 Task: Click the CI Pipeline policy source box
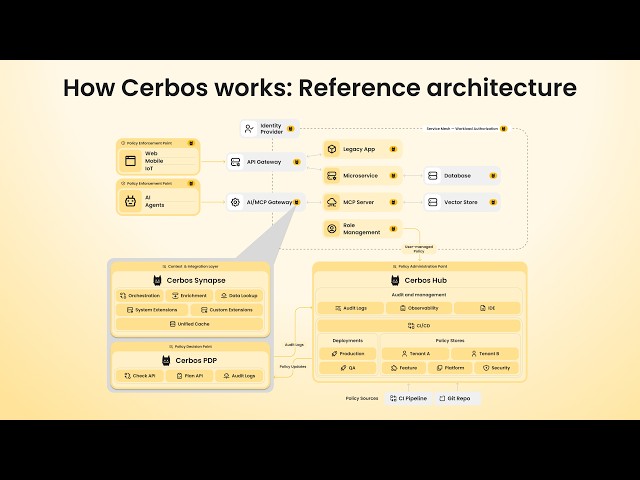pyautogui.click(x=409, y=398)
